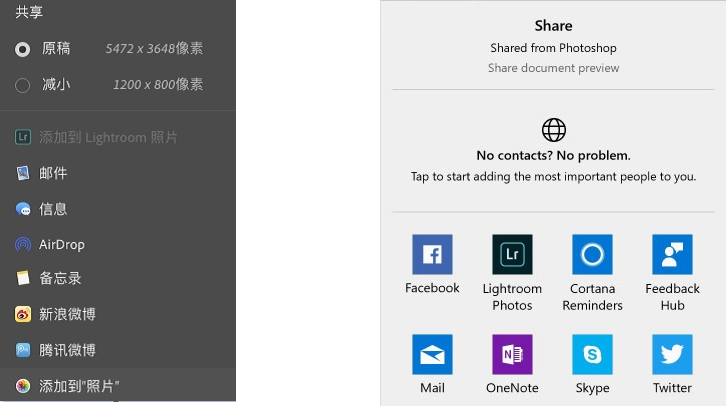Click the 备忘录 notes icon

[x=23, y=278]
